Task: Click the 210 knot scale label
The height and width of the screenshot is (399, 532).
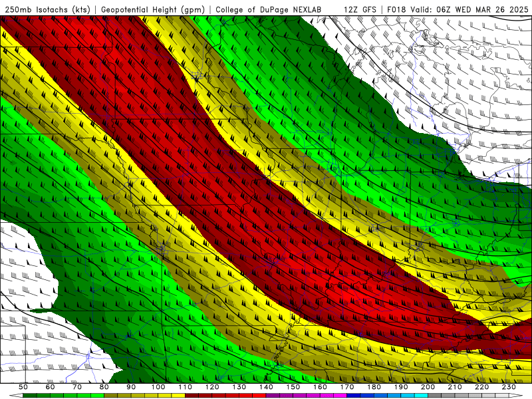Action: tap(455, 387)
